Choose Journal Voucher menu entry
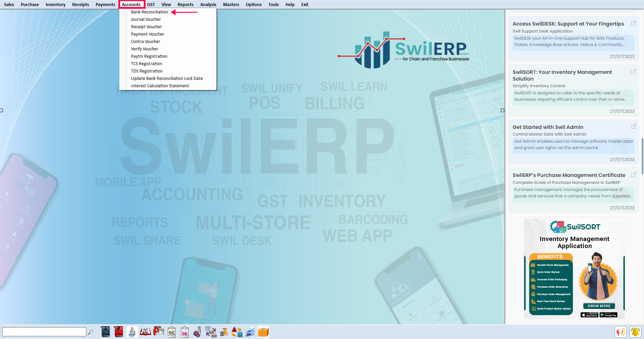Screen dimensions: 644x339 (x=146, y=19)
